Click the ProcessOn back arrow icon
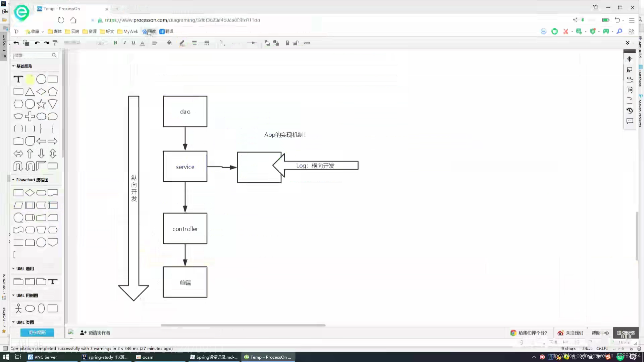The width and height of the screenshot is (644, 362). (16, 43)
